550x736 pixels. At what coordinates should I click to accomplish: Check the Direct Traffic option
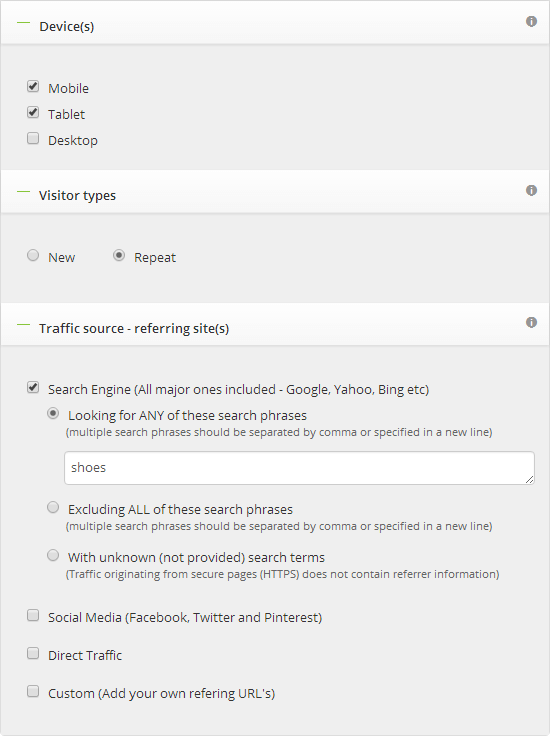coord(33,653)
